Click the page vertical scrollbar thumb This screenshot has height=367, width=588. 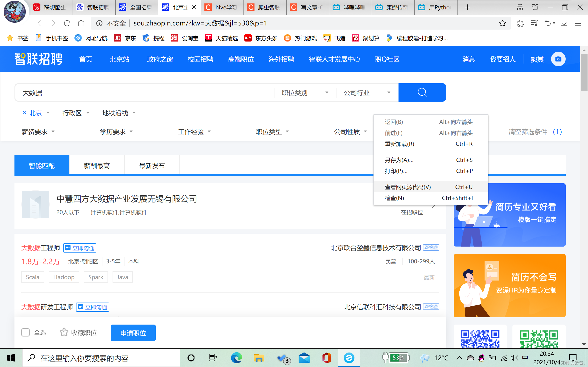click(584, 73)
